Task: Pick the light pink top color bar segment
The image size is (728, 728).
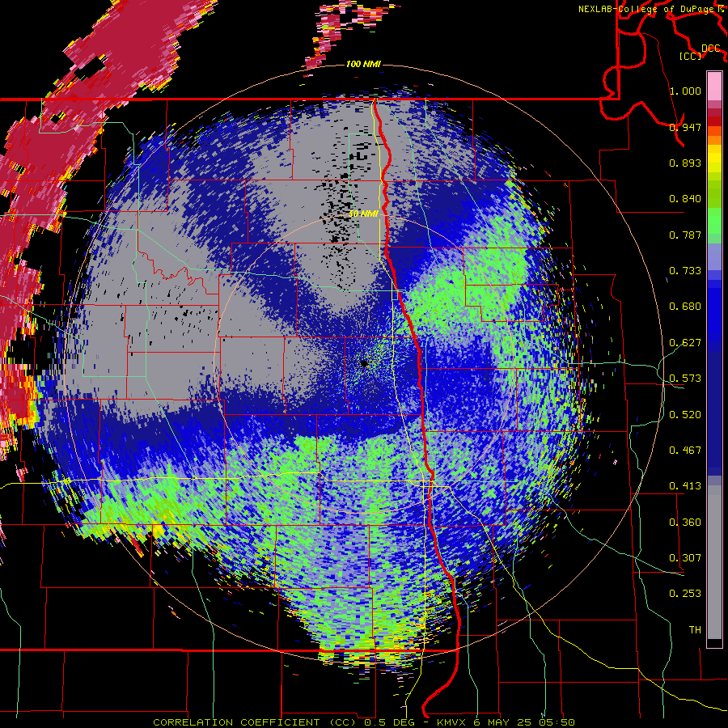Action: coord(714,87)
